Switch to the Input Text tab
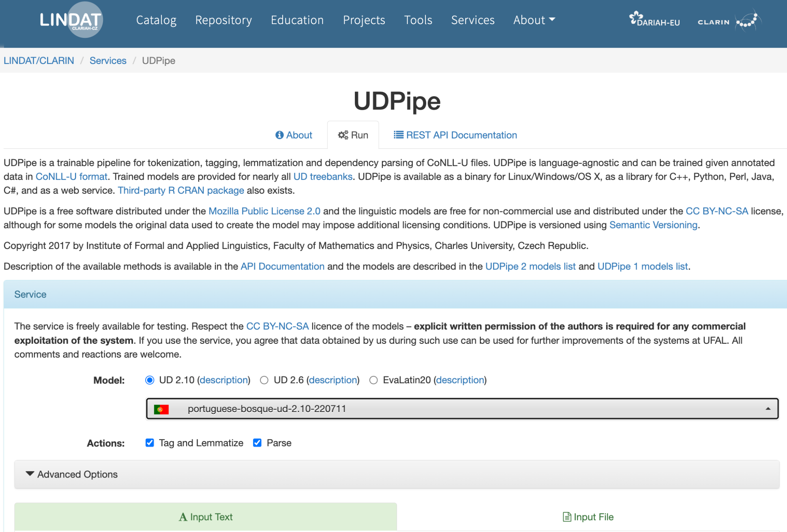The height and width of the screenshot is (532, 787). click(206, 517)
